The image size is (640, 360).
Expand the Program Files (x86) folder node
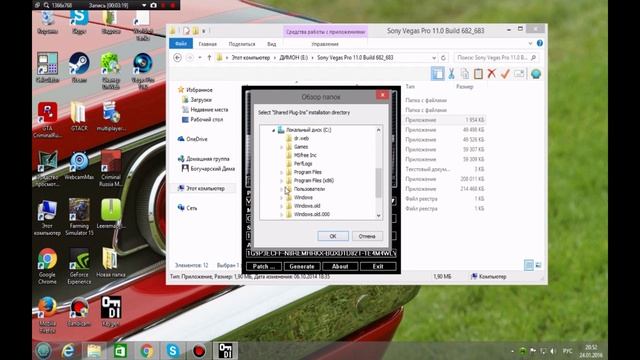point(281,180)
